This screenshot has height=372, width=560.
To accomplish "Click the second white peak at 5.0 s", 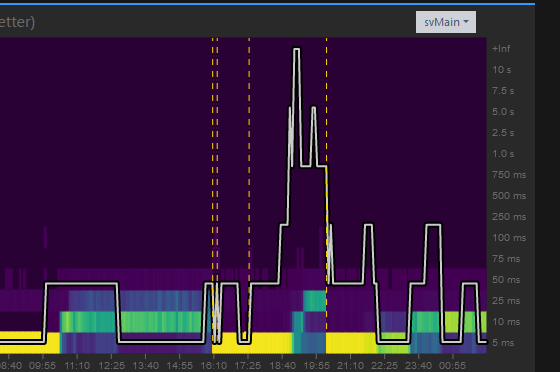I will (x=314, y=108).
